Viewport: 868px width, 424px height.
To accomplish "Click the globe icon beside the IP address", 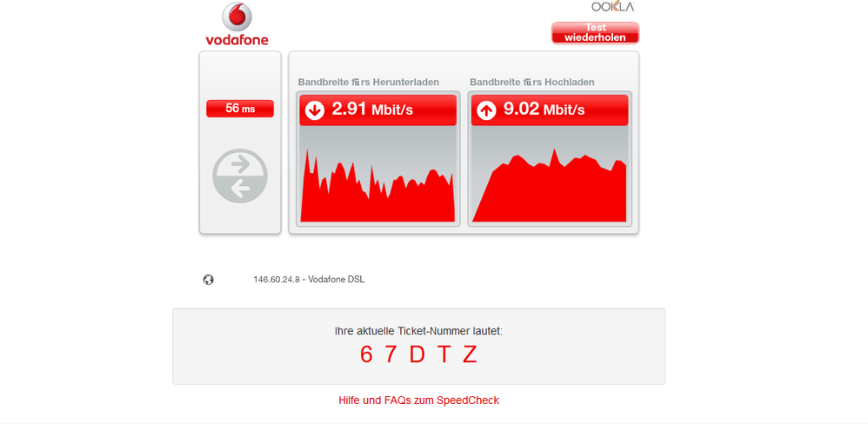I will [208, 280].
